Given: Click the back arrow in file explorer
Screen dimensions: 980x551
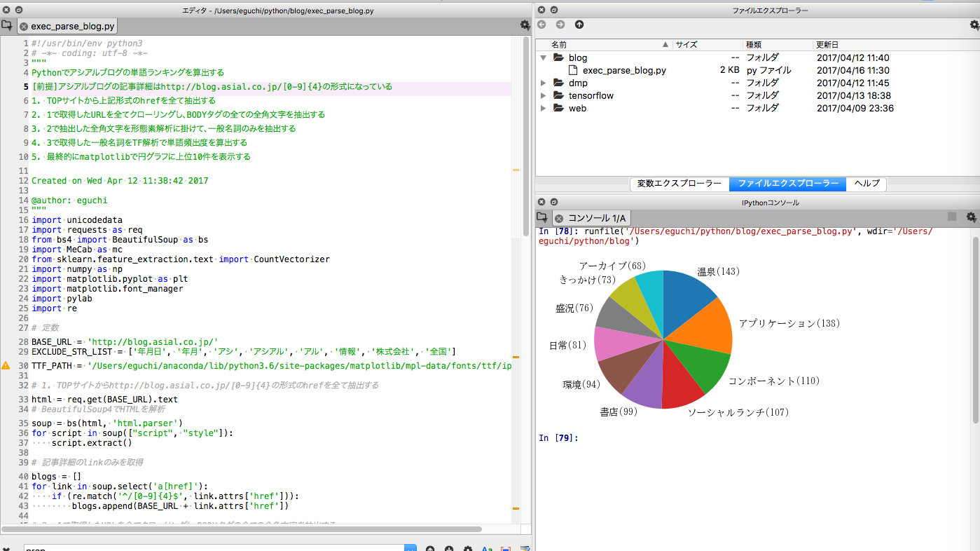Looking at the screenshot, I should [x=541, y=25].
